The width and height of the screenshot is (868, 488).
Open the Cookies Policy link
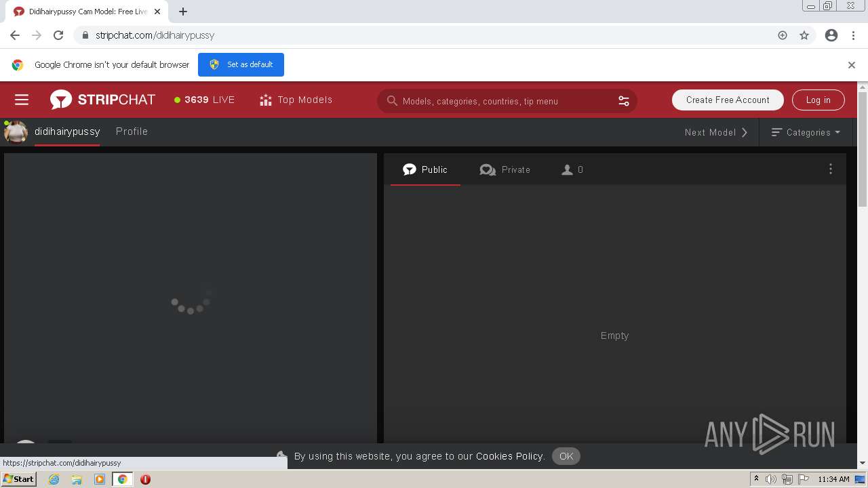pyautogui.click(x=510, y=456)
